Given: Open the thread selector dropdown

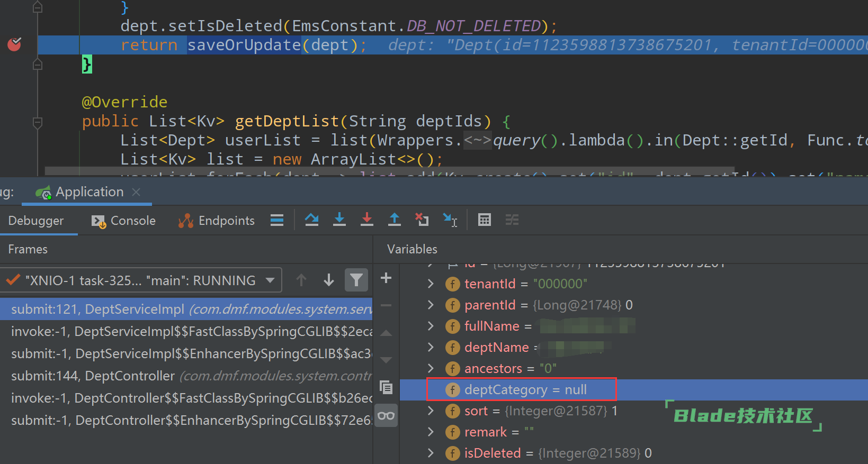Looking at the screenshot, I should (141, 280).
